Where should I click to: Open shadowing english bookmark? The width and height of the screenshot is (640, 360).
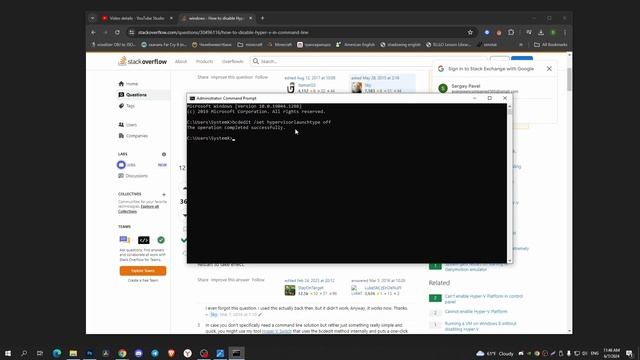[x=400, y=44]
